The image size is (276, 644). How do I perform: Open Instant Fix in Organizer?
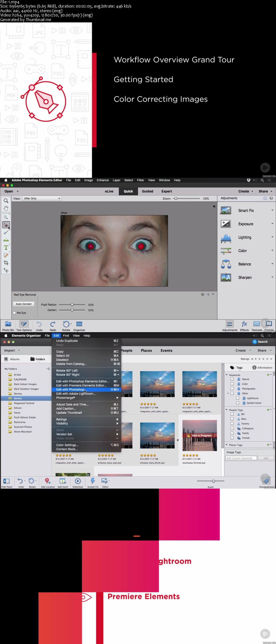pos(93,483)
